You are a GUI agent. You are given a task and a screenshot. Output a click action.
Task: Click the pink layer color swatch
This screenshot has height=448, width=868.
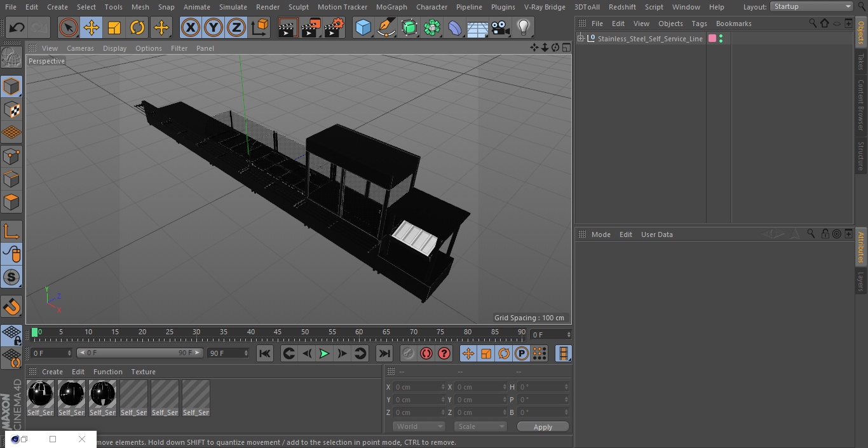point(712,39)
